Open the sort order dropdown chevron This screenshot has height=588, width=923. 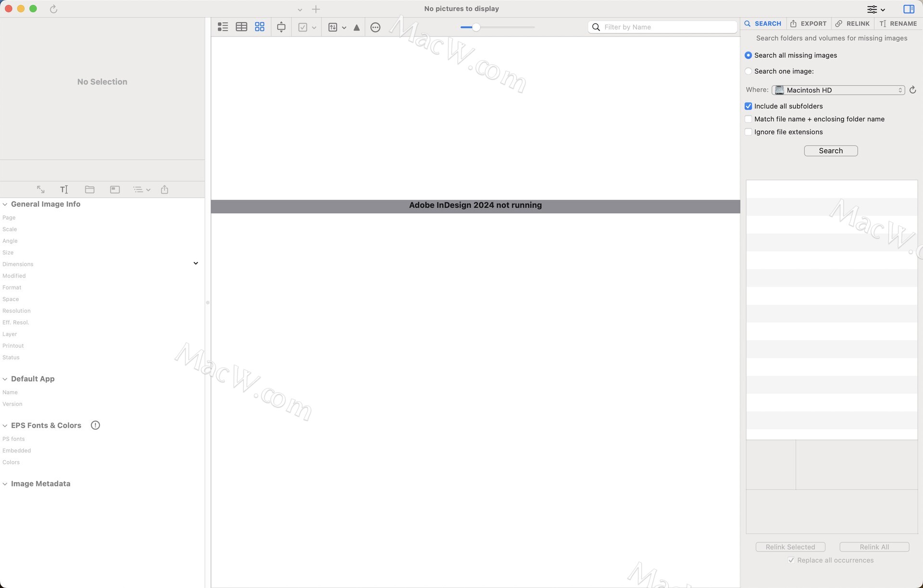[x=344, y=28]
